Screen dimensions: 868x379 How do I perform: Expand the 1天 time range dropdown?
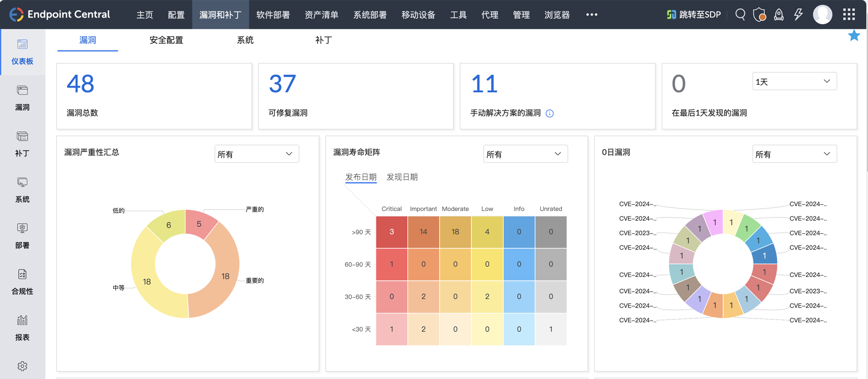(794, 81)
